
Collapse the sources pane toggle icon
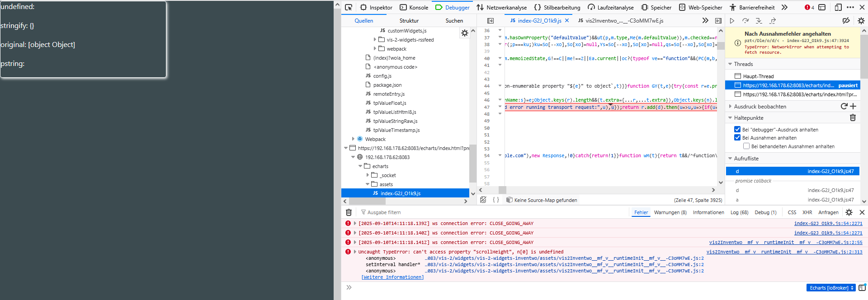491,21
